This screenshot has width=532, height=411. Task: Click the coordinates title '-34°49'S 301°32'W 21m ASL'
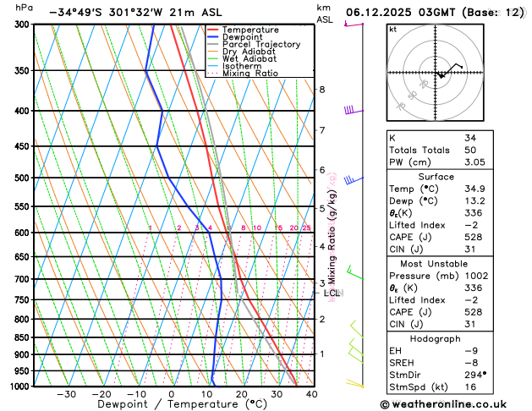tap(135, 13)
